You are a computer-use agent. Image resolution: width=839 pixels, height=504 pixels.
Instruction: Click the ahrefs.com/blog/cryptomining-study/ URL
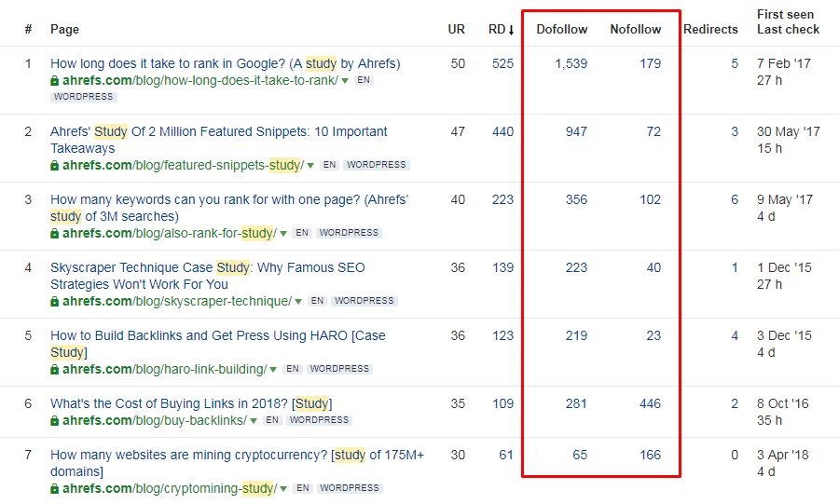tap(170, 488)
